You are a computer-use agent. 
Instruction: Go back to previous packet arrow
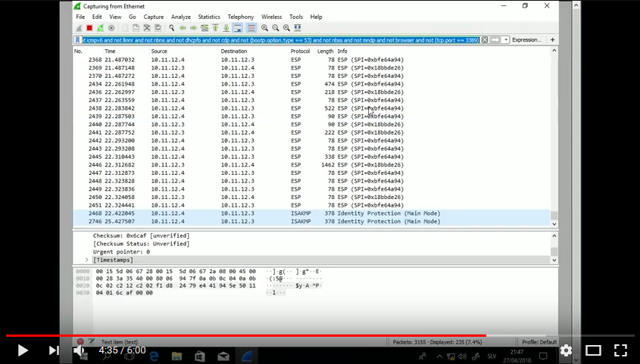183,28
